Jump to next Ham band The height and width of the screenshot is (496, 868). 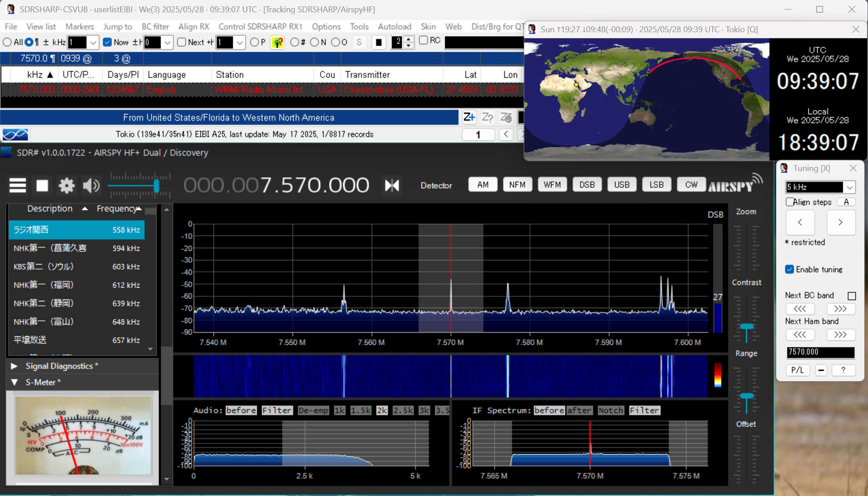[x=840, y=335]
